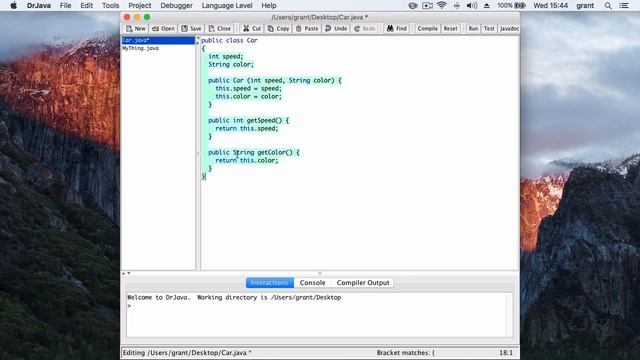The image size is (640, 360).
Task: Open the Compiler Output tab
Action: pyautogui.click(x=363, y=282)
